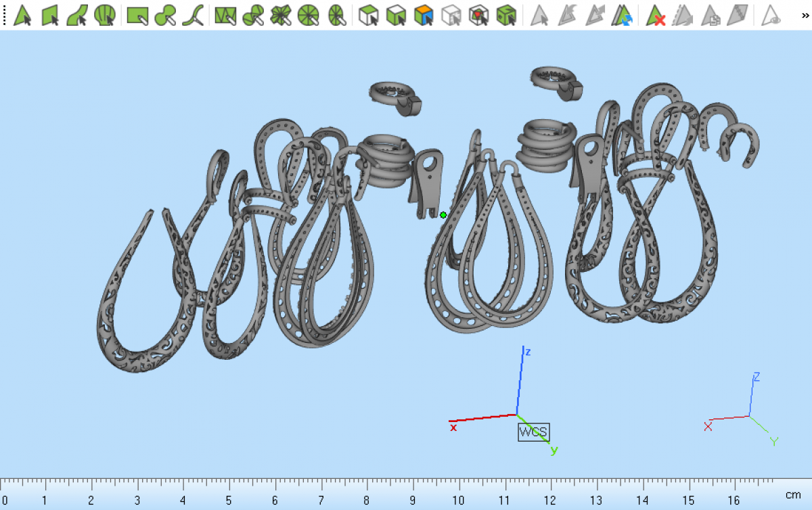Choose the Mark Surface tool
Image resolution: width=812 pixels, height=510 pixels.
pos(77,15)
